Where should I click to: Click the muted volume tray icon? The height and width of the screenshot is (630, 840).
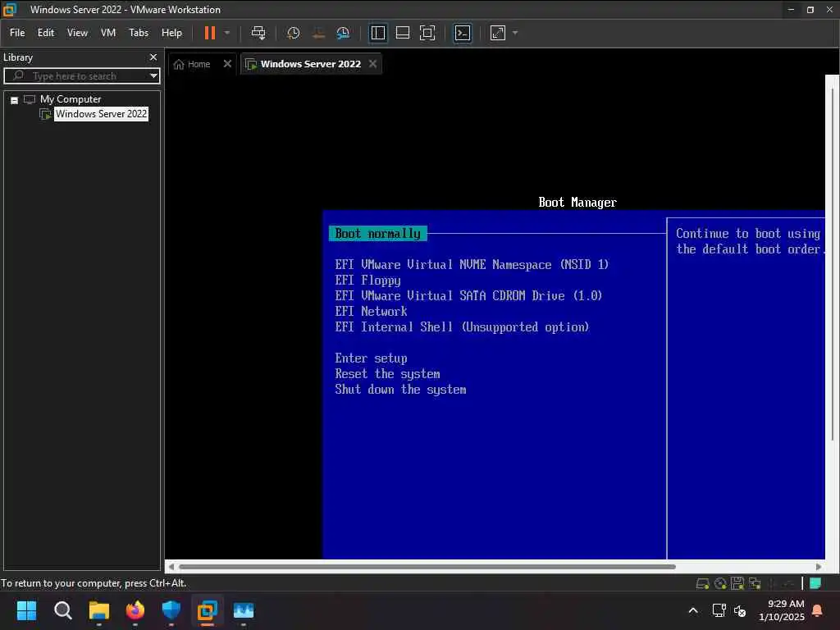click(740, 610)
